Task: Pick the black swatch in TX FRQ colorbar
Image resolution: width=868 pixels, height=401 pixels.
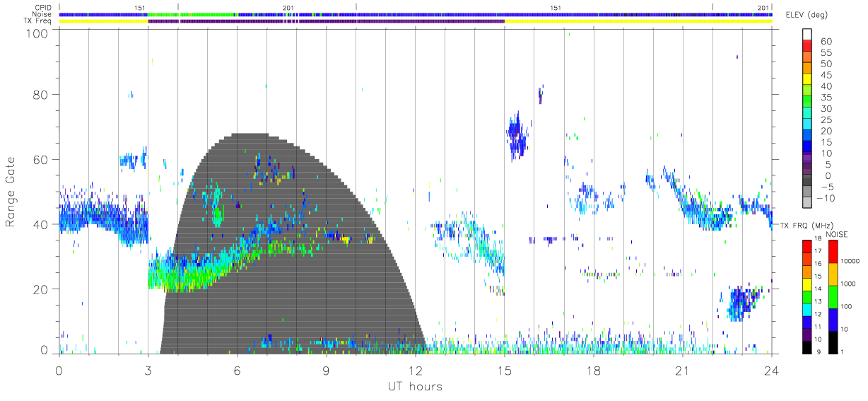Action: [807, 347]
